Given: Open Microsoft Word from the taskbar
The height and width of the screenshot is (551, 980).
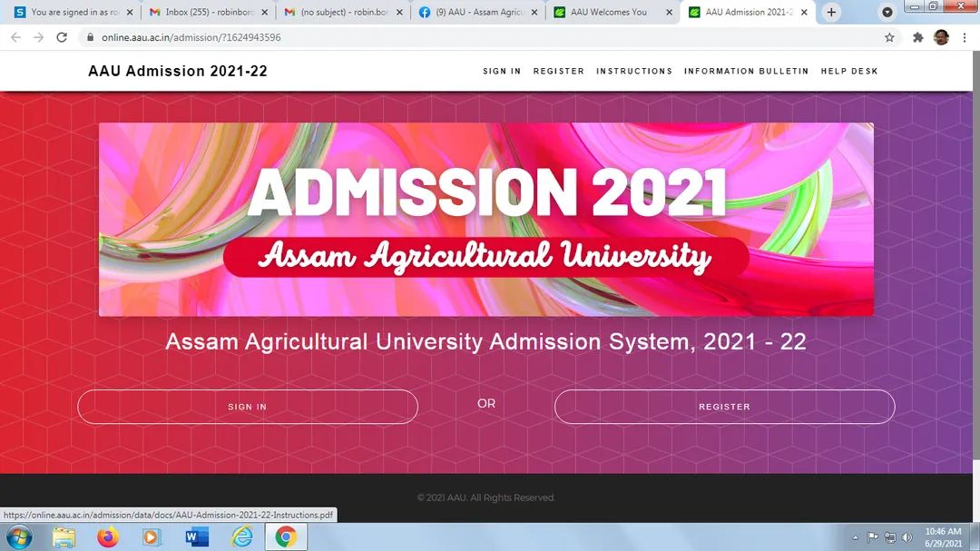Looking at the screenshot, I should (x=196, y=536).
